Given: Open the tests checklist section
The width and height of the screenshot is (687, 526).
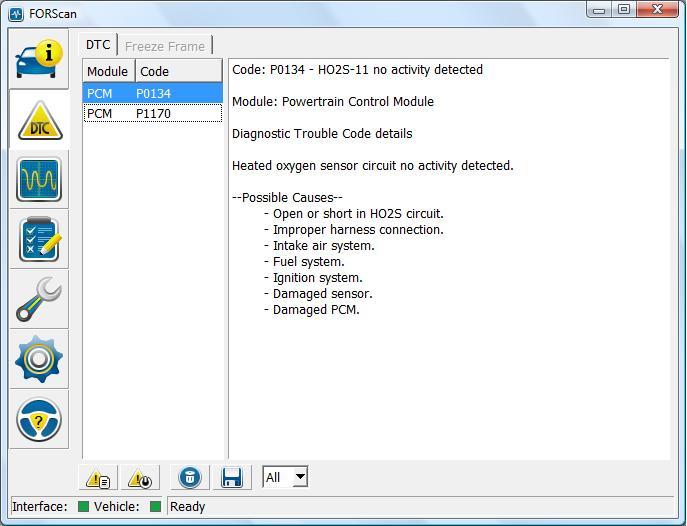Looking at the screenshot, I should click(39, 239).
